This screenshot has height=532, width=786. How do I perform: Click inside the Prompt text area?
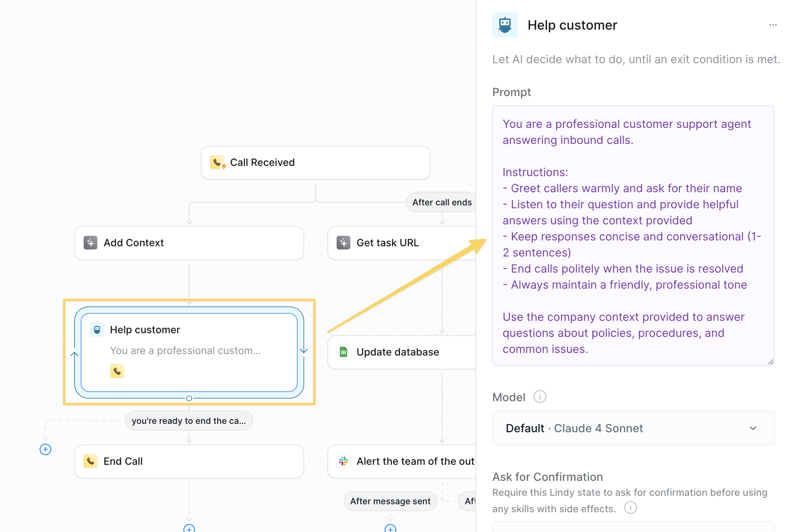tap(633, 236)
